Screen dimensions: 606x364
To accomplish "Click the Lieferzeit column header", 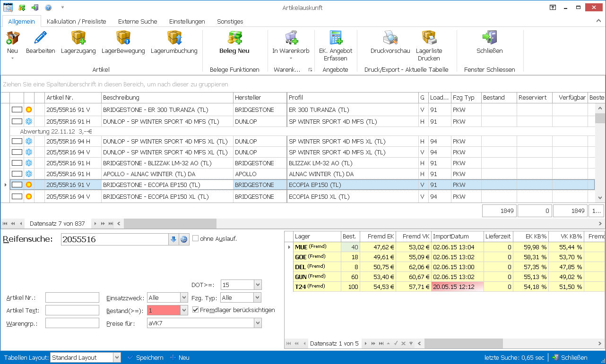I will click(x=498, y=236).
